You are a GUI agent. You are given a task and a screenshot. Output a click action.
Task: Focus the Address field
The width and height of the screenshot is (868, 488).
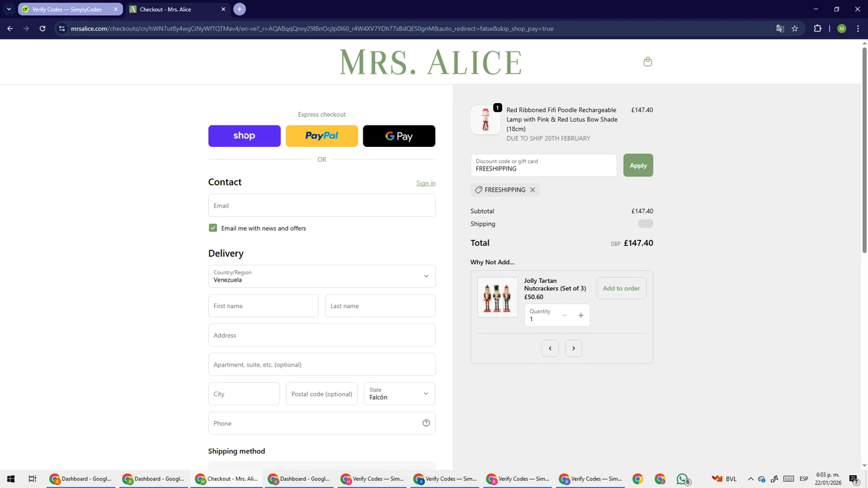coord(322,335)
